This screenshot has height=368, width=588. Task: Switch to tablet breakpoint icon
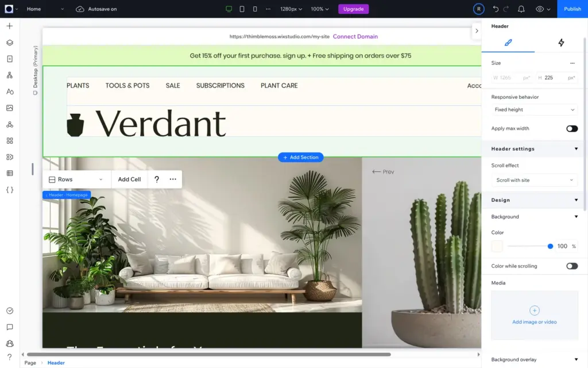click(x=242, y=9)
